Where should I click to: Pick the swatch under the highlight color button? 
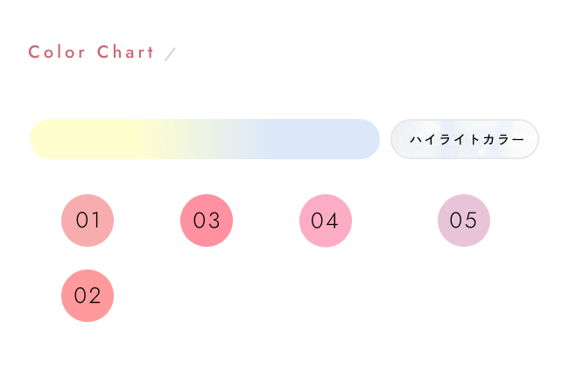coord(464,220)
